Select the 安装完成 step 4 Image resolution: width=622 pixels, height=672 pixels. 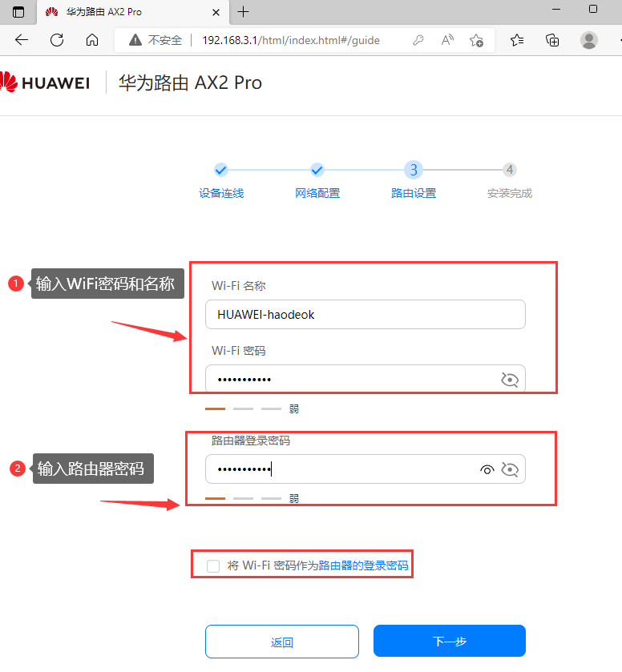pyautogui.click(x=510, y=170)
